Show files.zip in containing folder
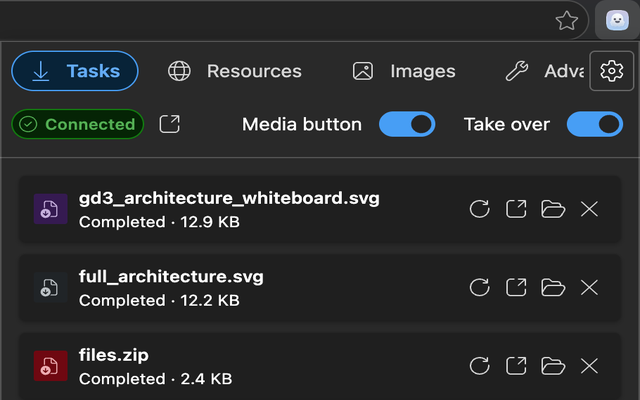Image resolution: width=640 pixels, height=400 pixels. [553, 366]
